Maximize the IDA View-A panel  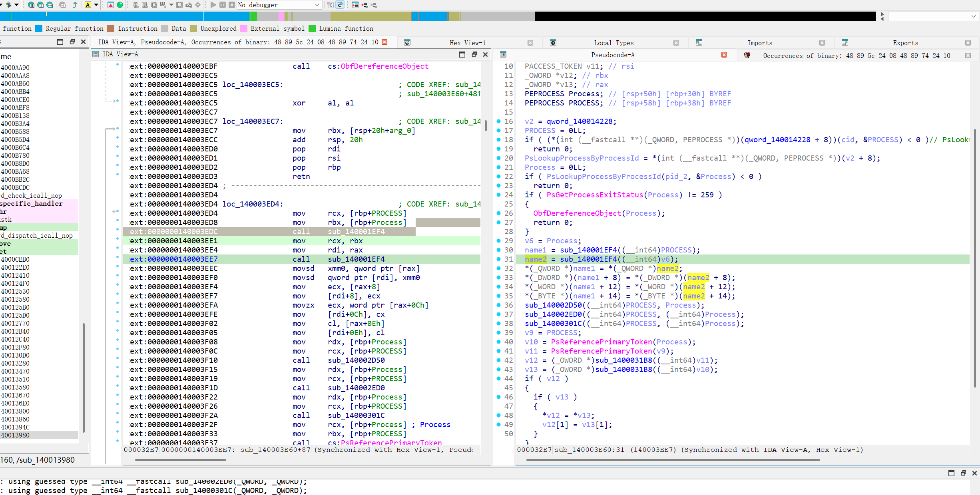[x=462, y=54]
